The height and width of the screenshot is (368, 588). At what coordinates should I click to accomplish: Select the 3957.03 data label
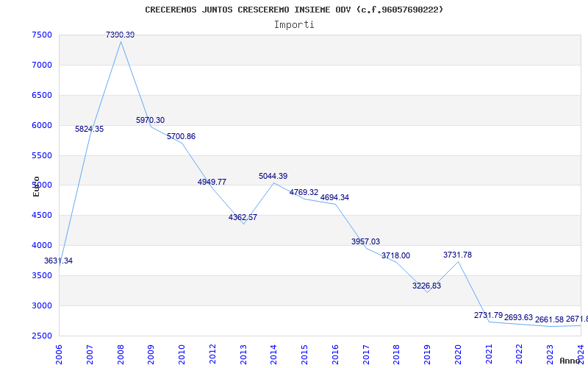coord(365,241)
